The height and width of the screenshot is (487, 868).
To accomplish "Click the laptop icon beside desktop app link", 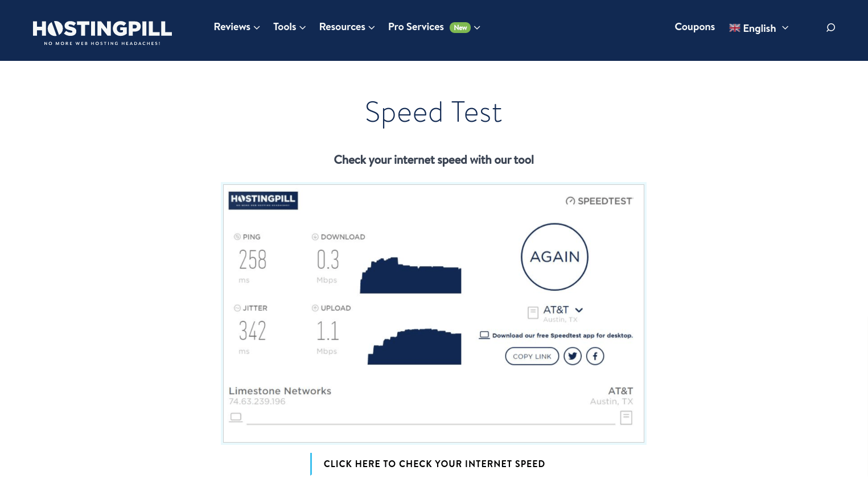I will point(484,335).
